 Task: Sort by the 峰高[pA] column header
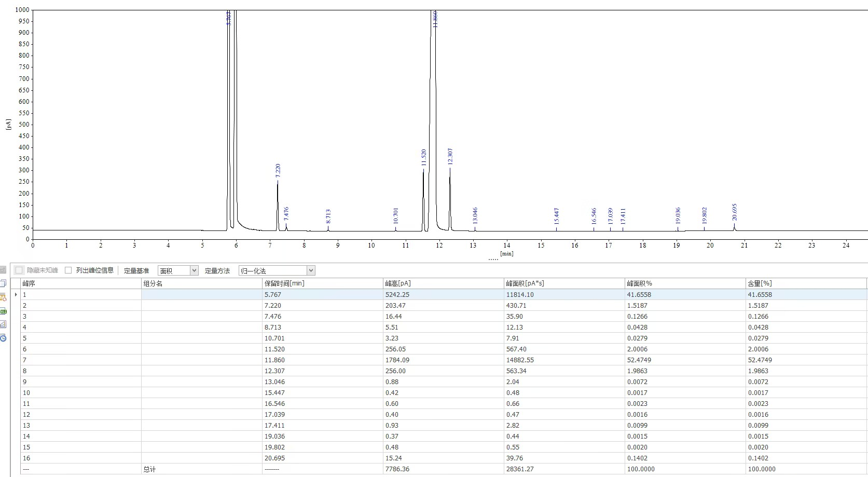443,283
